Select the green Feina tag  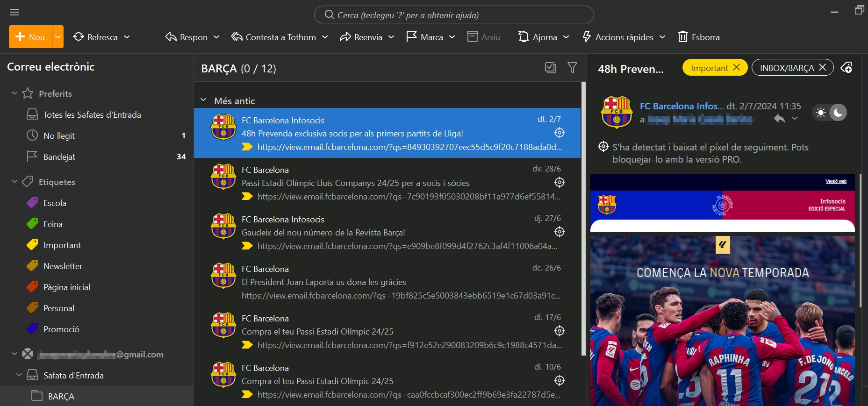click(x=53, y=224)
